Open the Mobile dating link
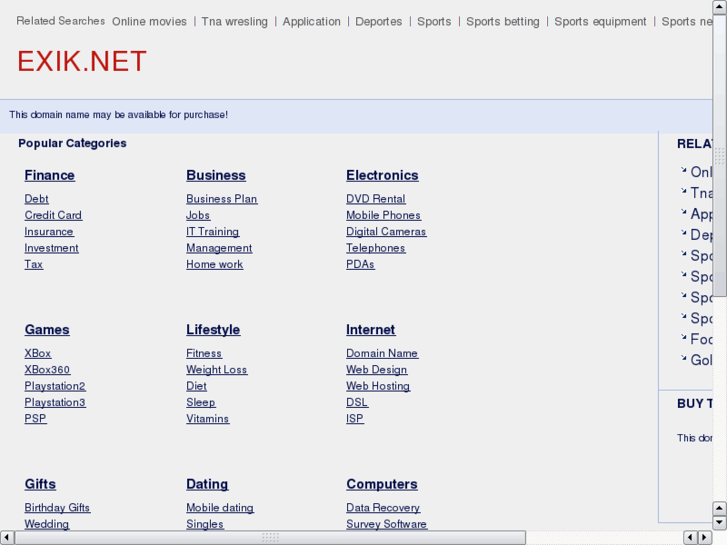 click(x=220, y=508)
